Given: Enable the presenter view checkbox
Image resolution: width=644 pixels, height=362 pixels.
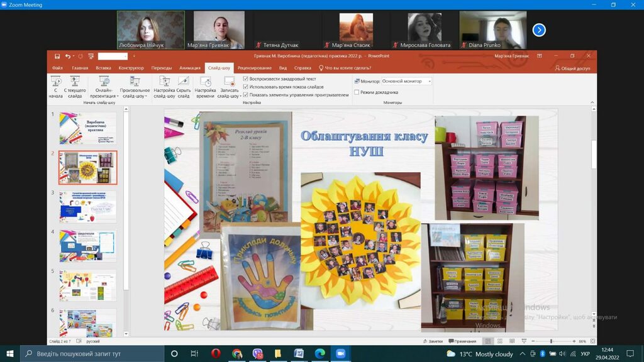Looking at the screenshot, I should point(357,92).
